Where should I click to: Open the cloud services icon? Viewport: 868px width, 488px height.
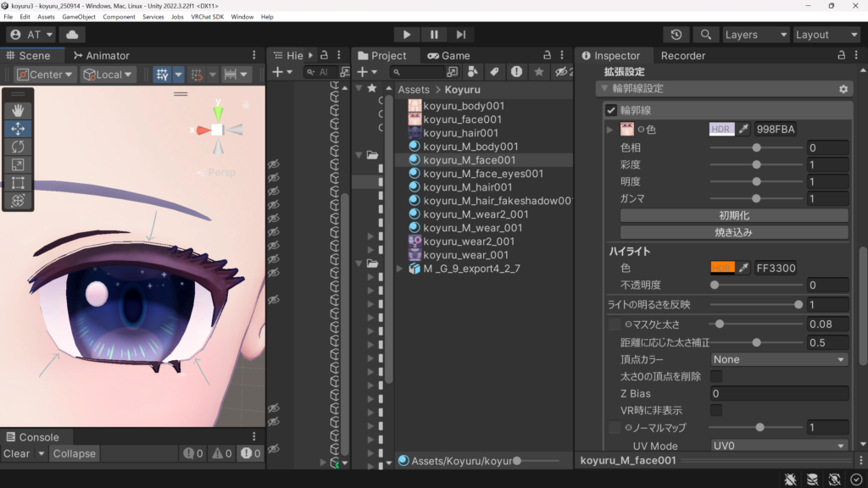click(72, 34)
